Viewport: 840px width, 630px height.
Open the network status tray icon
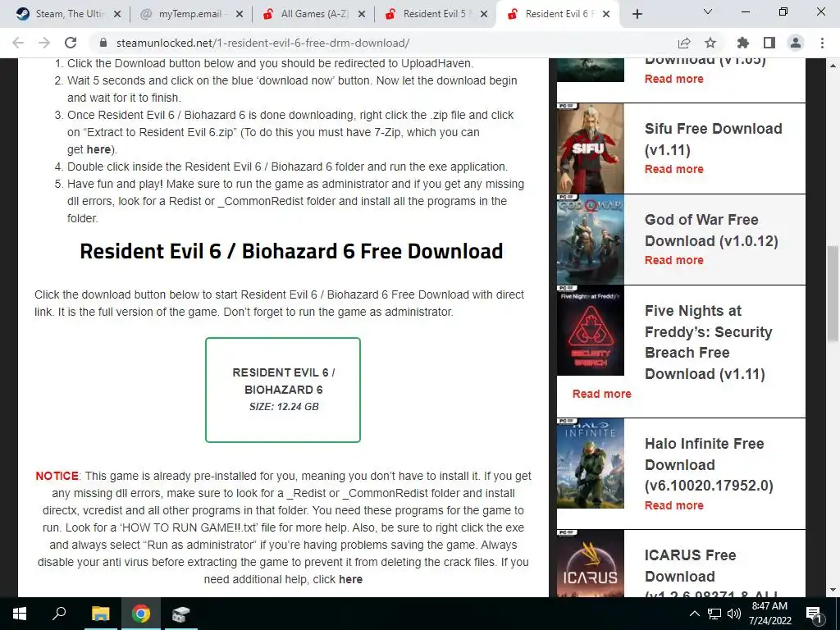[714, 614]
